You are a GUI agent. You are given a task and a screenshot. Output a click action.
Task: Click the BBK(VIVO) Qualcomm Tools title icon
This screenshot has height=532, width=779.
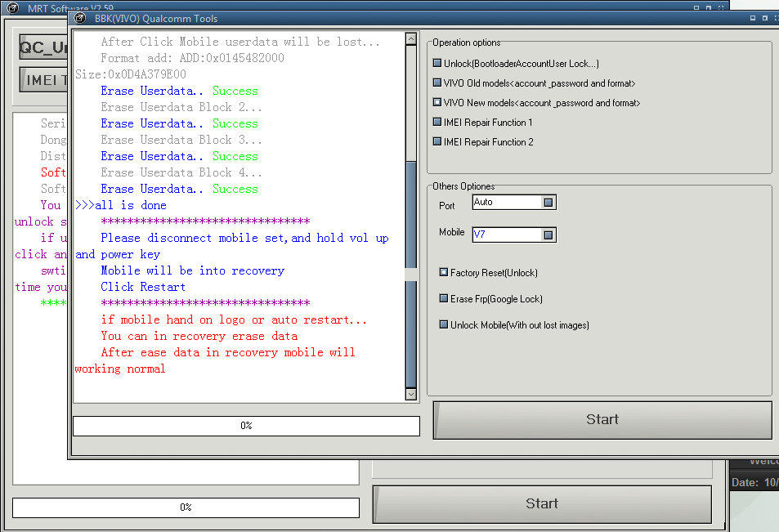tap(79, 18)
